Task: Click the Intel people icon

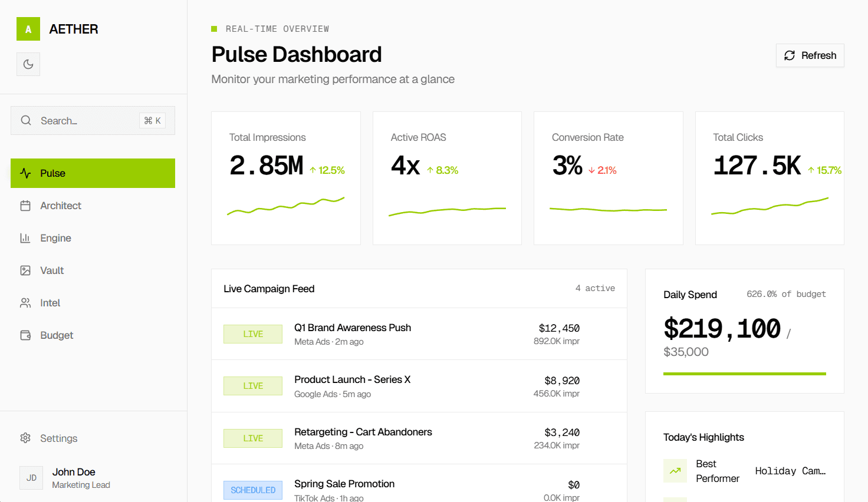Action: (25, 303)
